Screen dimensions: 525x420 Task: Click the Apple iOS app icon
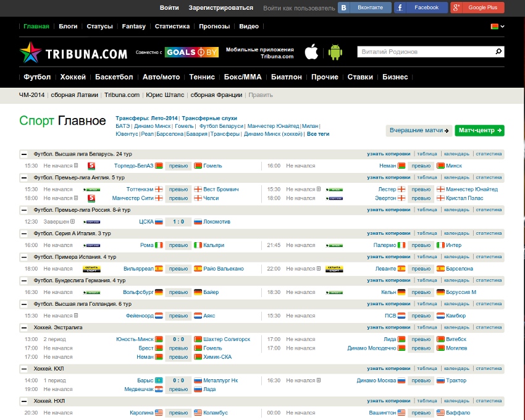coord(311,52)
